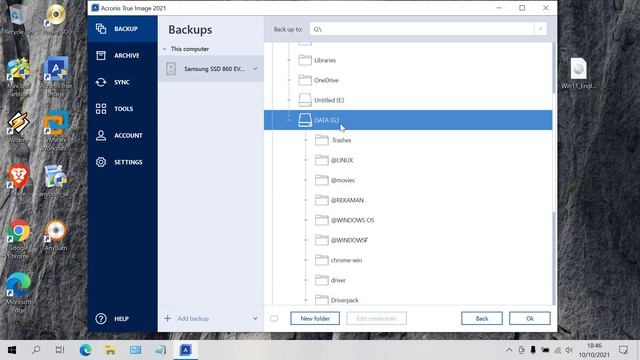Open File Explorer from taskbar
Viewport: 640px width, 360px height.
(x=110, y=350)
